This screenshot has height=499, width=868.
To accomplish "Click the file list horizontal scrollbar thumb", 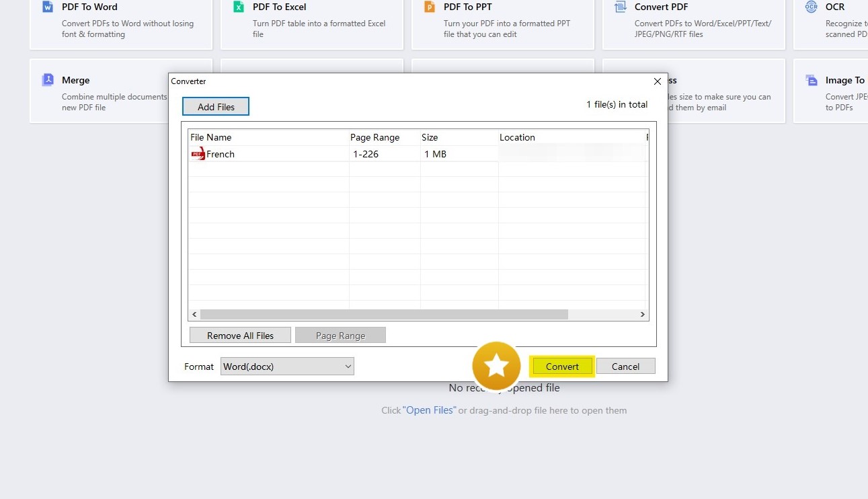I will 384,314.
